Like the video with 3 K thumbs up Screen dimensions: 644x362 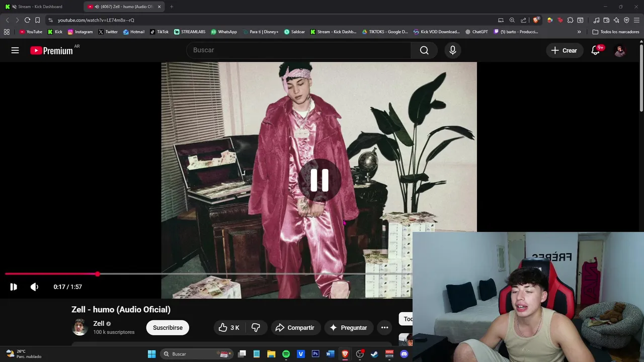coord(229,328)
